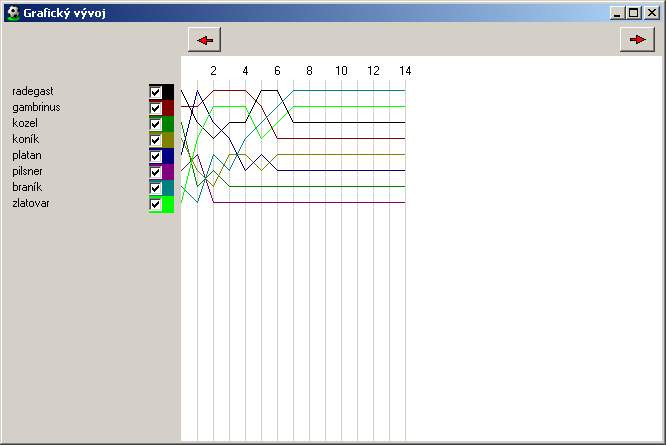Click the soccer ball title bar icon
666x445 pixels.
(x=14, y=13)
